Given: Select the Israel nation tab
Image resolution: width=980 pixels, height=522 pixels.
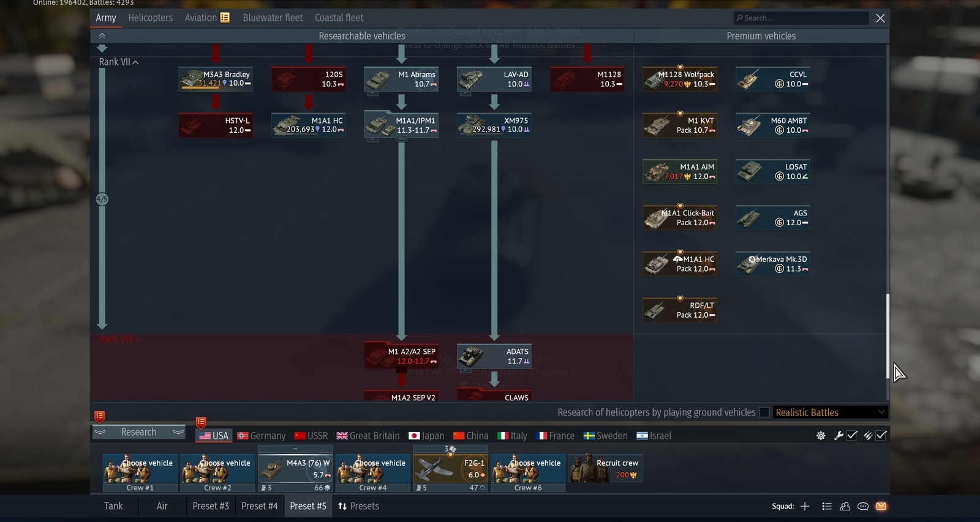Looking at the screenshot, I should pyautogui.click(x=654, y=436).
